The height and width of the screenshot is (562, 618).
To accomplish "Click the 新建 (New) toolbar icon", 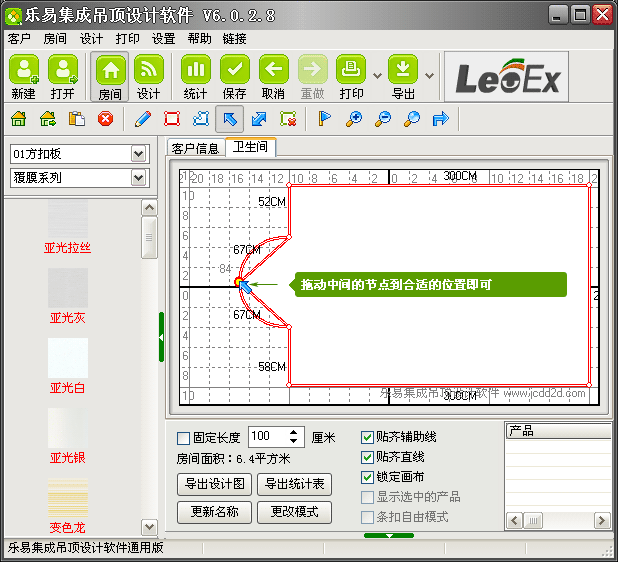I will pyautogui.click(x=24, y=70).
